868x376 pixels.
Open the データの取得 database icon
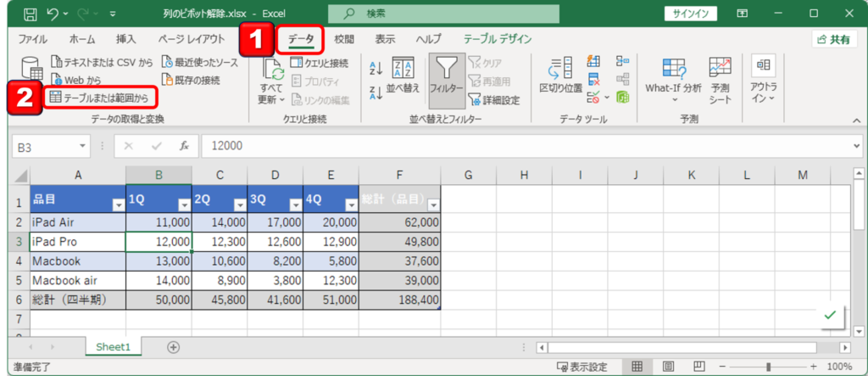[31, 68]
